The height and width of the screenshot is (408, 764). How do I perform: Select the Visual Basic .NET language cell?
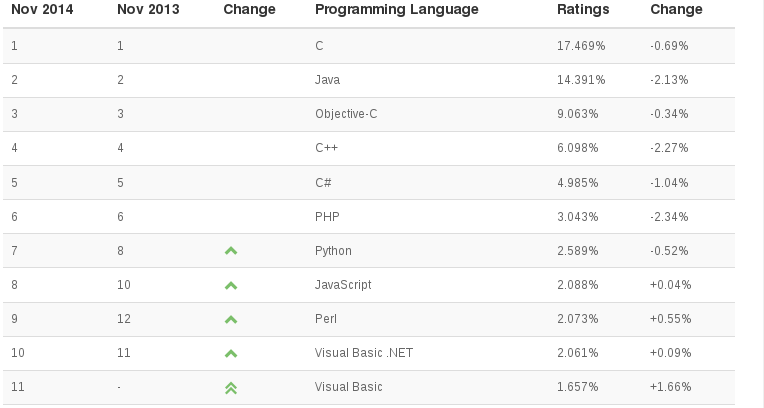coord(364,353)
